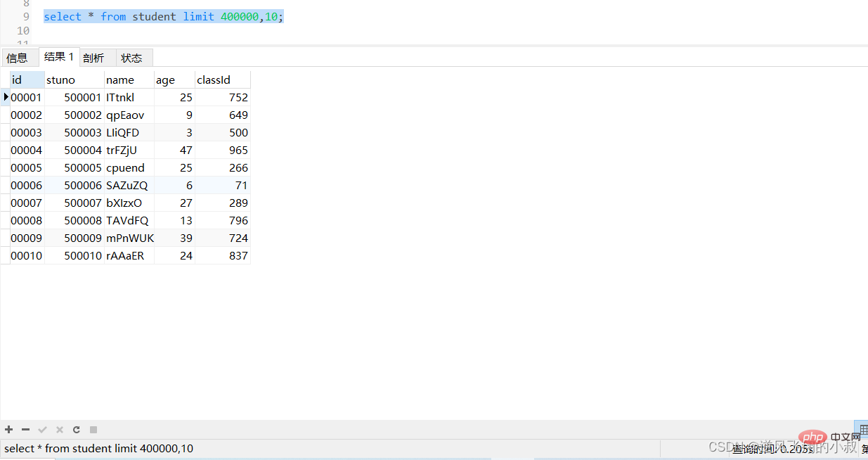Stop the query with square icon
The height and width of the screenshot is (460, 868).
[x=93, y=429]
